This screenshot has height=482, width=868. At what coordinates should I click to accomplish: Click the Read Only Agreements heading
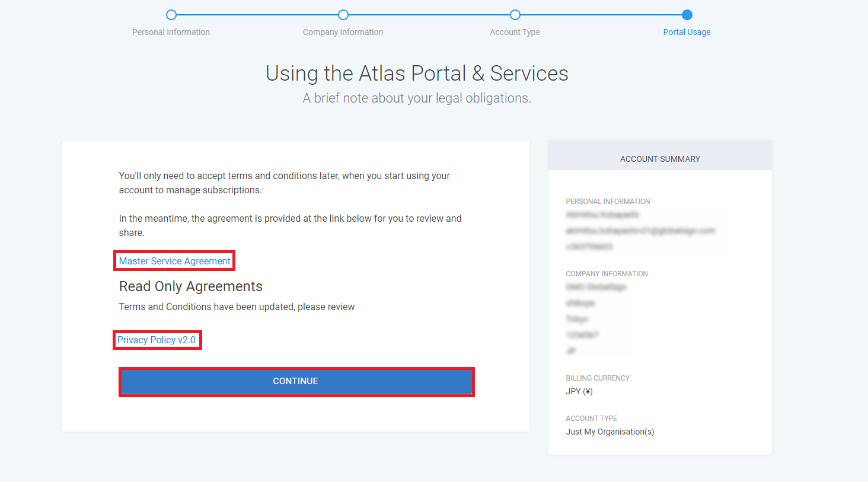click(x=190, y=286)
